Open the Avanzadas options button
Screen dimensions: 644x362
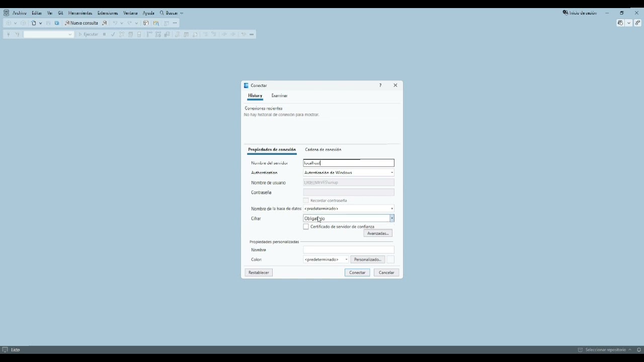(x=378, y=233)
